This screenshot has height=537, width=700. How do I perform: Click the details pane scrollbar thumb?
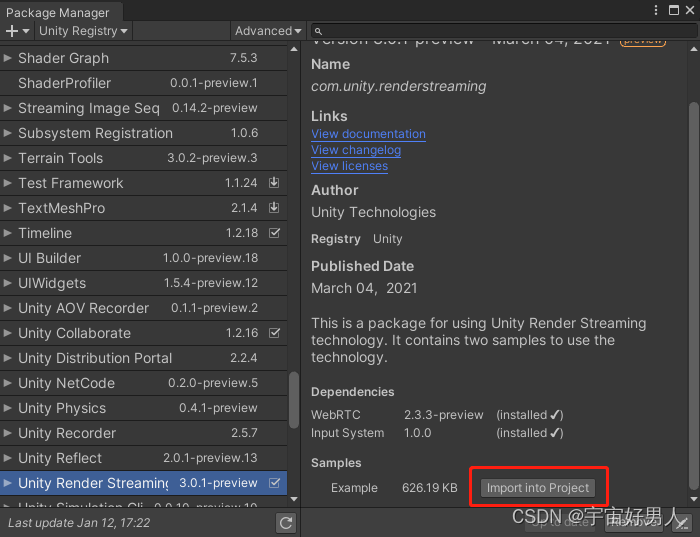click(693, 296)
